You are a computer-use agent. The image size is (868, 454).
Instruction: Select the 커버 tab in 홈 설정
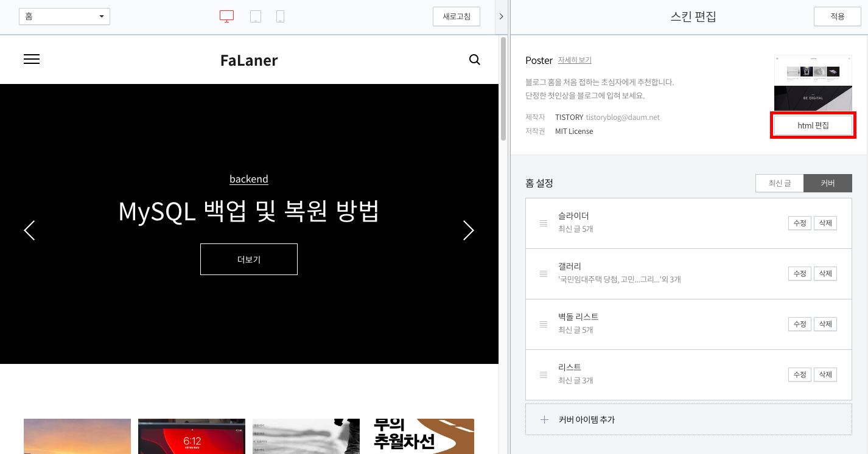(x=828, y=183)
